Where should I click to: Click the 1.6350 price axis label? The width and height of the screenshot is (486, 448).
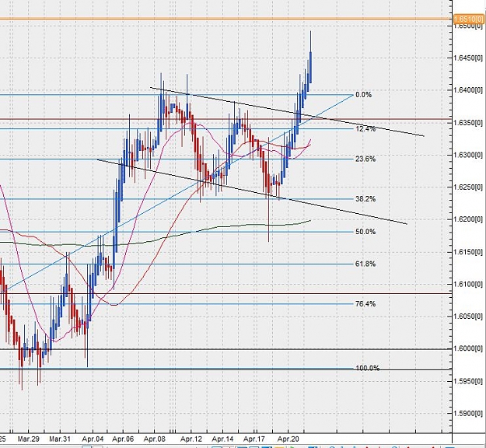point(468,123)
